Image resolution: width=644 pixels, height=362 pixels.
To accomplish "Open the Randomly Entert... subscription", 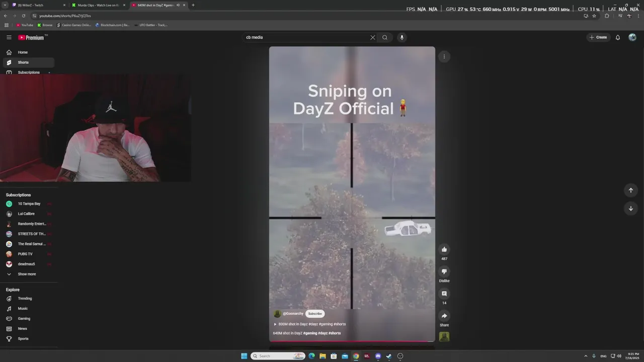I will click(x=29, y=224).
